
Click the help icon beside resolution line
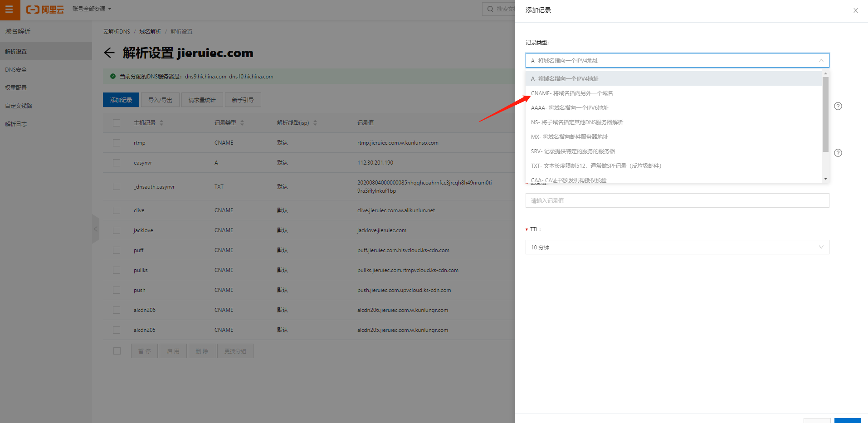pyautogui.click(x=838, y=153)
